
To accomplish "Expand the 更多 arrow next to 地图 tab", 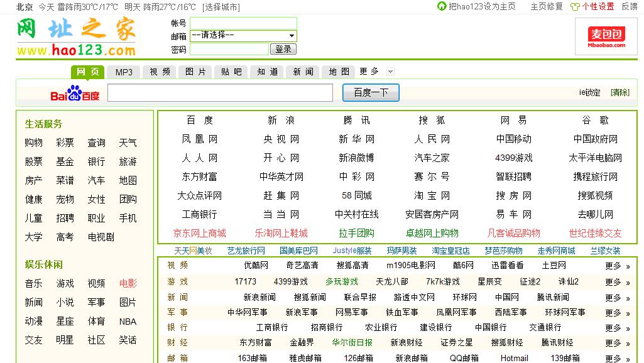I will 390,72.
